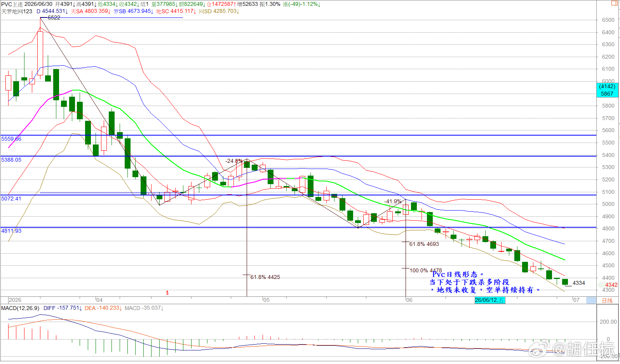This screenshot has width=620, height=364.
Task: Select the 5072.41 horizontal line label
Action: [11, 199]
